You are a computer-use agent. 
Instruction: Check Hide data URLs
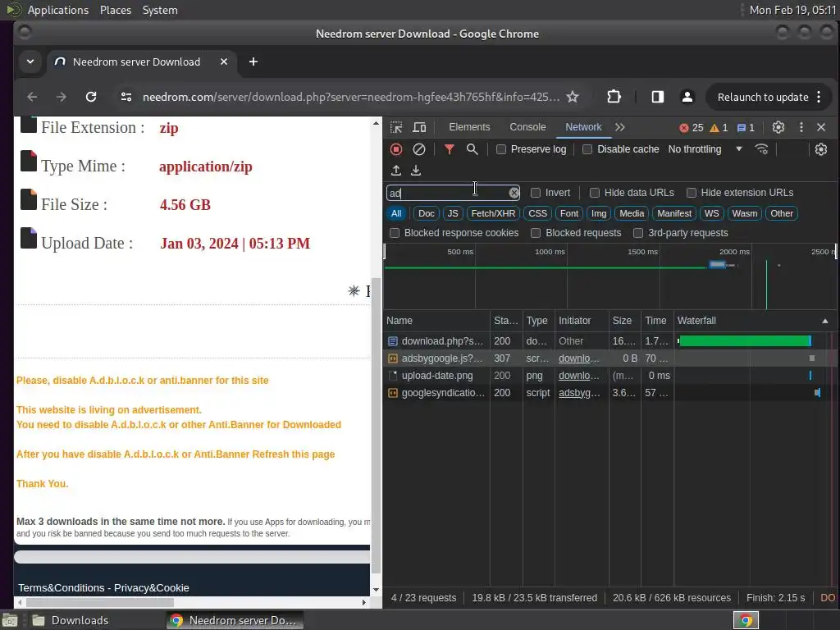[x=594, y=193]
